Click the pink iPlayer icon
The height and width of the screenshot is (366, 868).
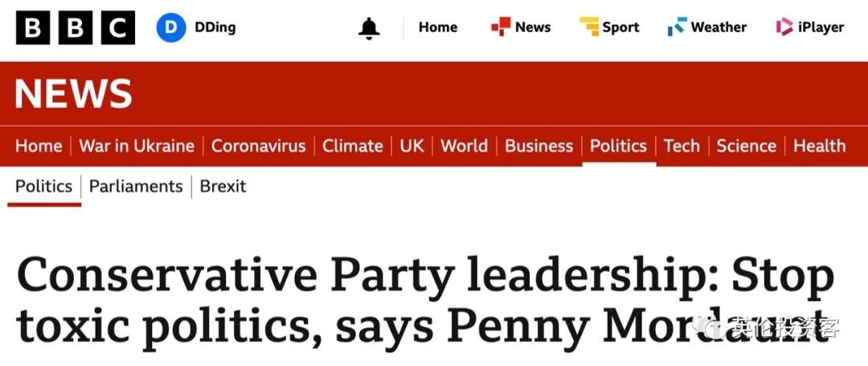(784, 26)
